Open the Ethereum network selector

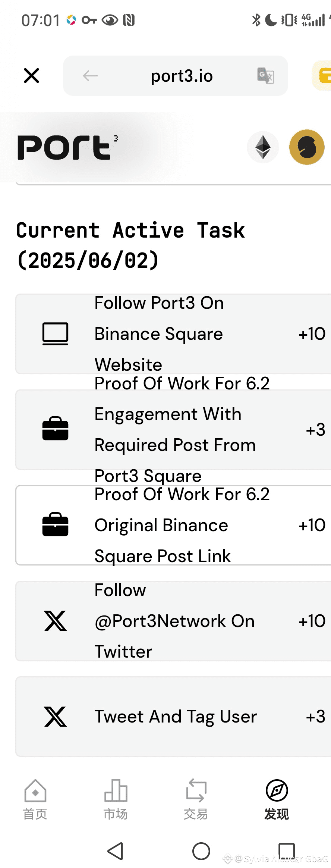[x=263, y=147]
